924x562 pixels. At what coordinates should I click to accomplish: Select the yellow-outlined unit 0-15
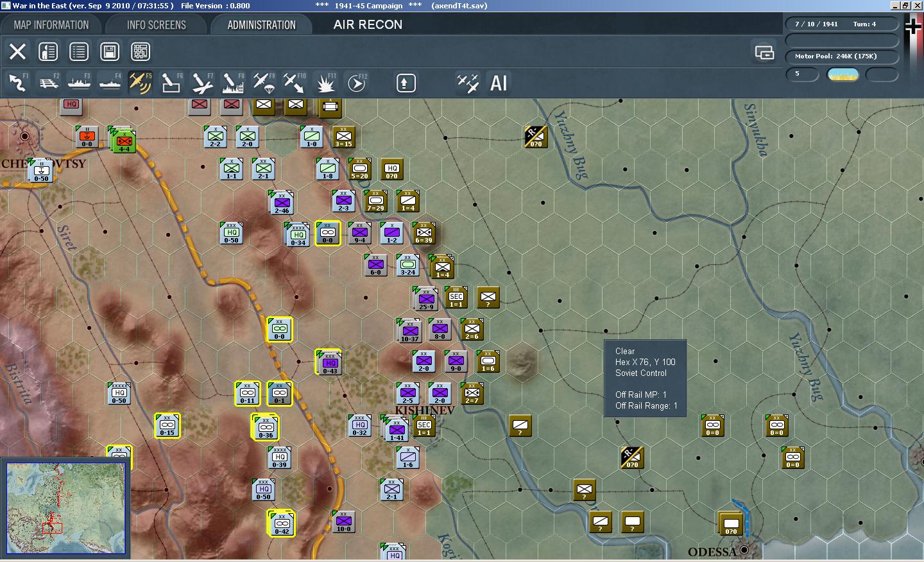click(x=167, y=426)
